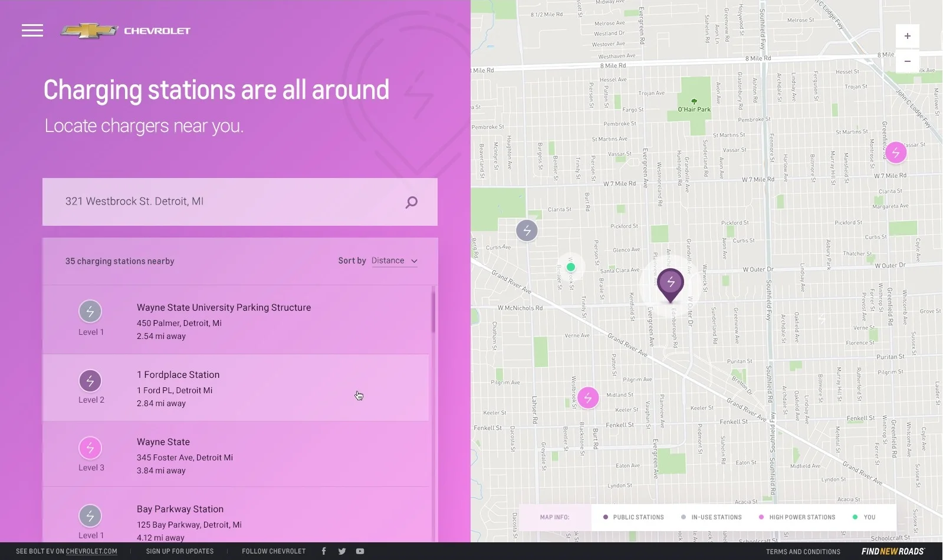This screenshot has height=560, width=943.
Task: Click Level 3 icon for Wayne State
Action: (x=90, y=448)
